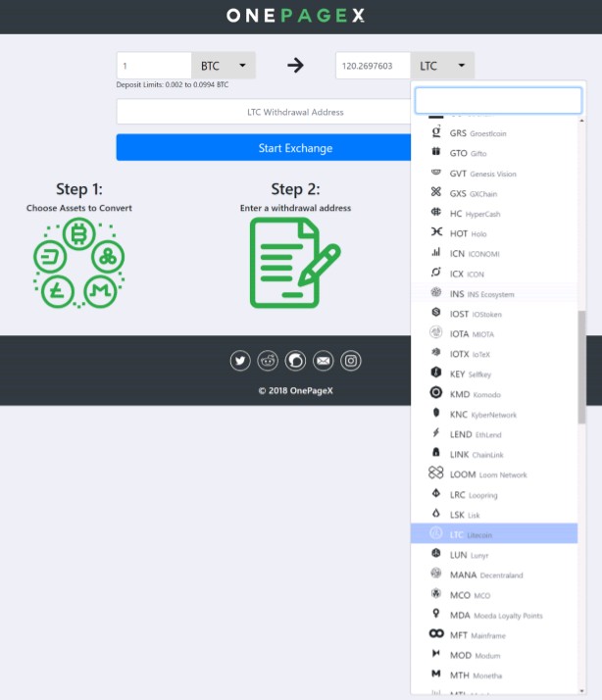Choose MANA Decentraland in the list

pos(494,575)
